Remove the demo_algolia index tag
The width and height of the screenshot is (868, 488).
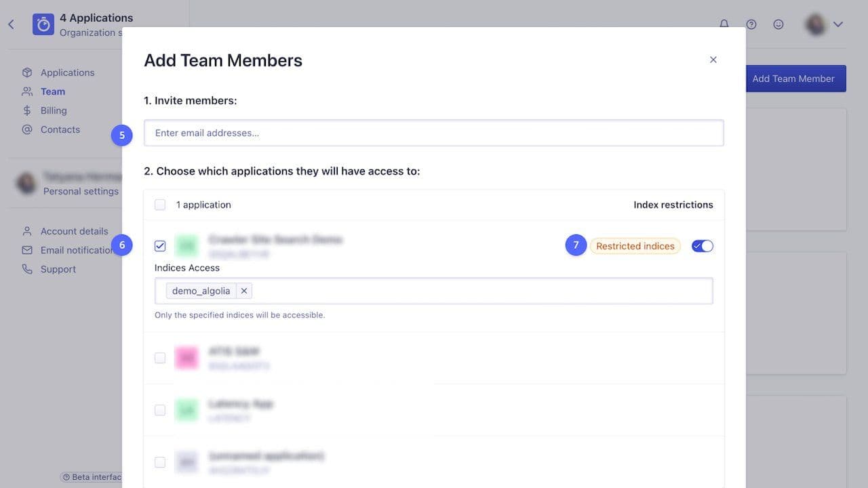(x=244, y=291)
